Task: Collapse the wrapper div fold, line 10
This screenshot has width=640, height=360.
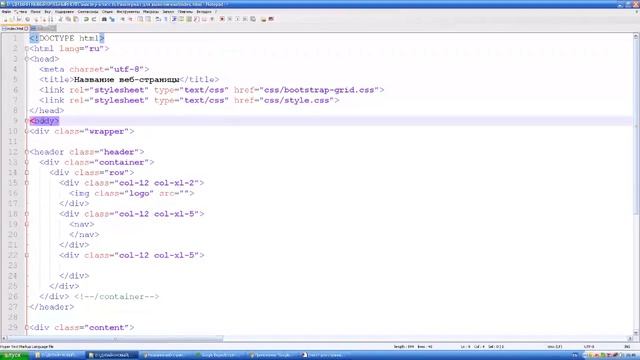Action: pyautogui.click(x=27, y=131)
